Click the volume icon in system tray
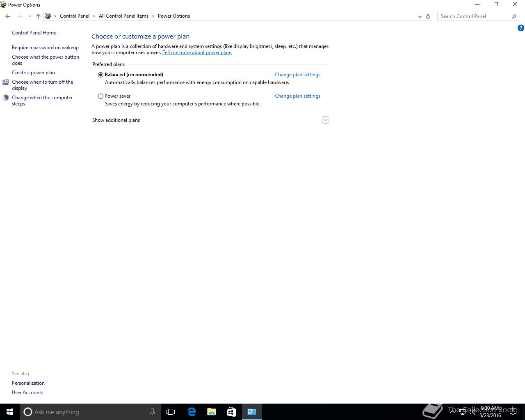This screenshot has width=525, height=420. tap(472, 412)
